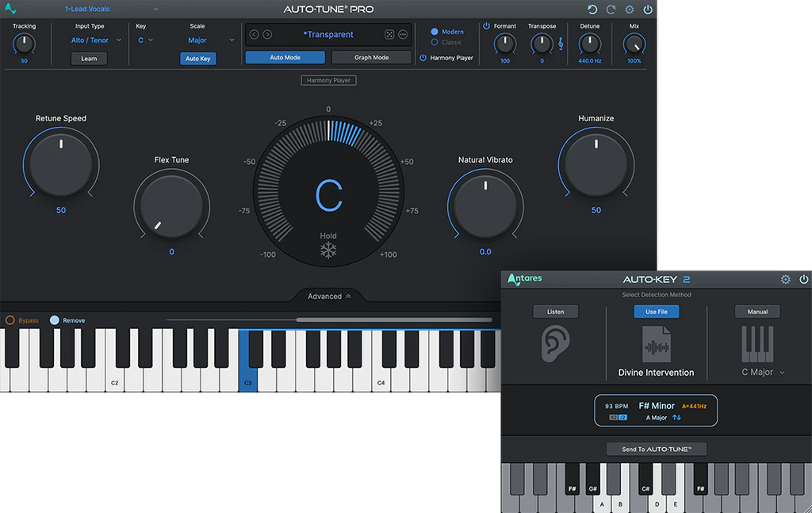Click the Transpose knob

coord(542,44)
